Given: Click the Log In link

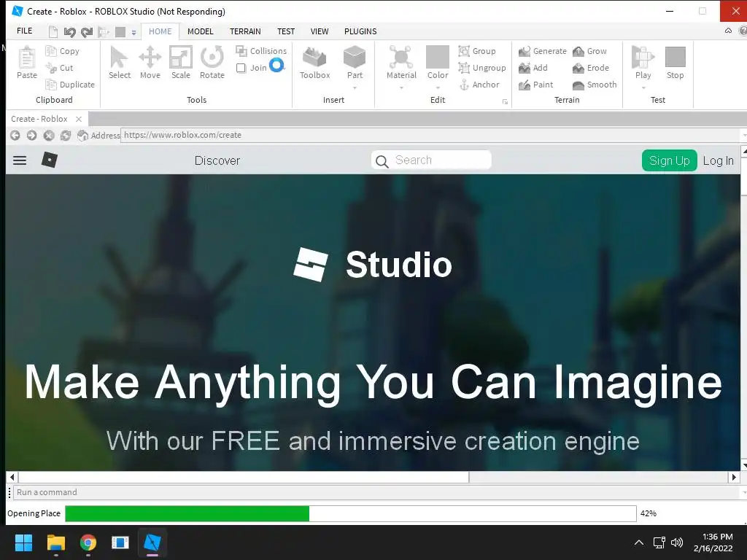Looking at the screenshot, I should pos(719,161).
